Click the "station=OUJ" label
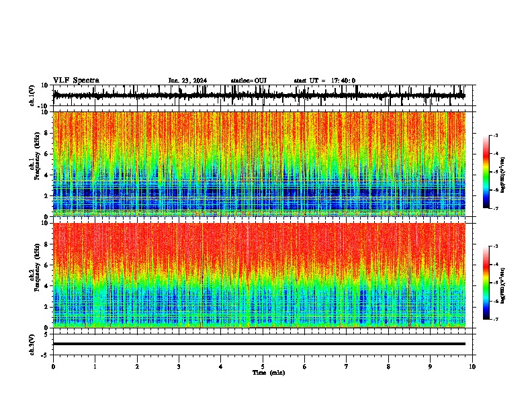Viewport: 532px width, 411px height. tap(249, 81)
